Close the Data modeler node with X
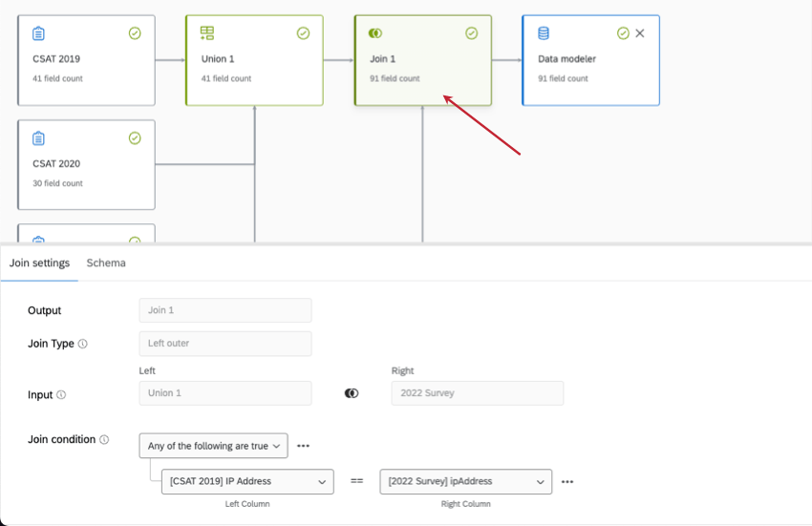The image size is (812, 526). (x=640, y=33)
